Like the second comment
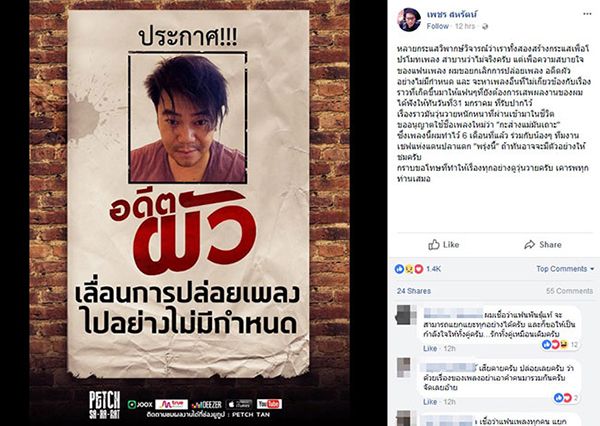 click(x=430, y=402)
